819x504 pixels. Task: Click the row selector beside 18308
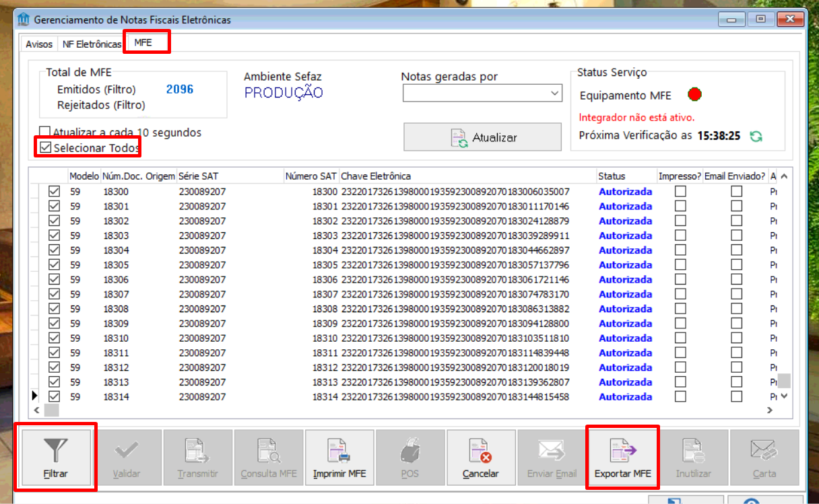(35, 309)
